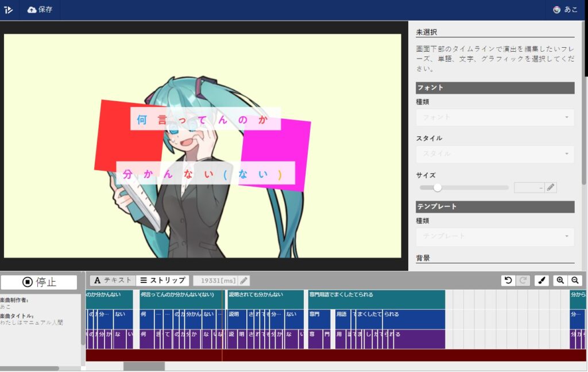
Task: Select the brush styling tool icon
Action: [x=540, y=281]
